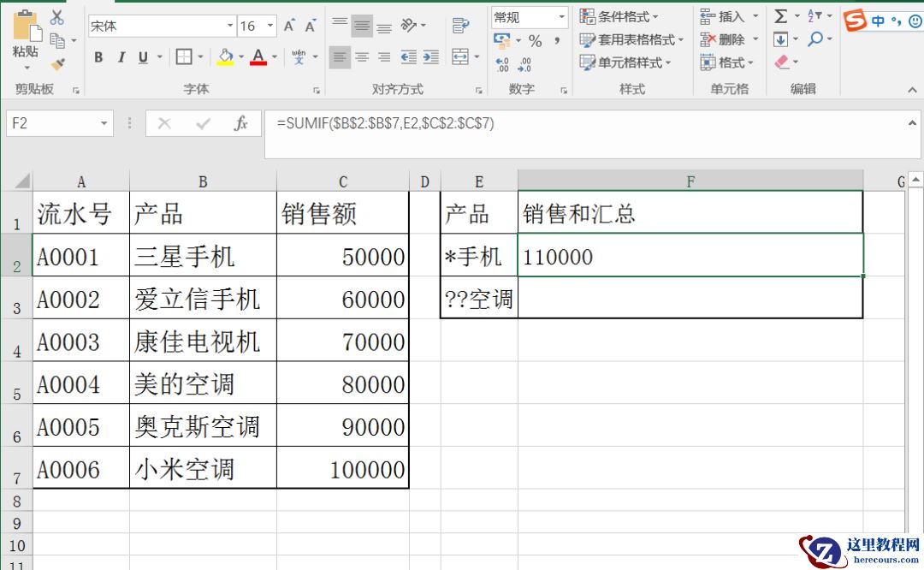Click the Copy icon
This screenshot has height=570, width=924.
[57, 40]
